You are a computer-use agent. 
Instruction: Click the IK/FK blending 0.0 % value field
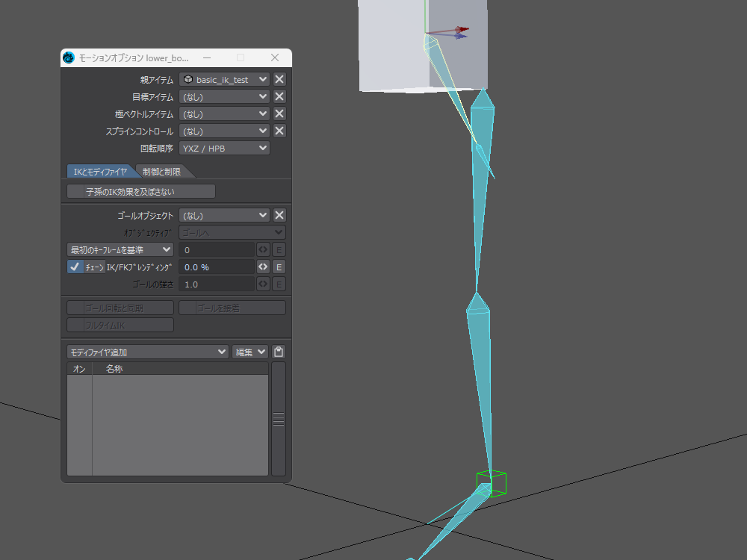(x=216, y=267)
